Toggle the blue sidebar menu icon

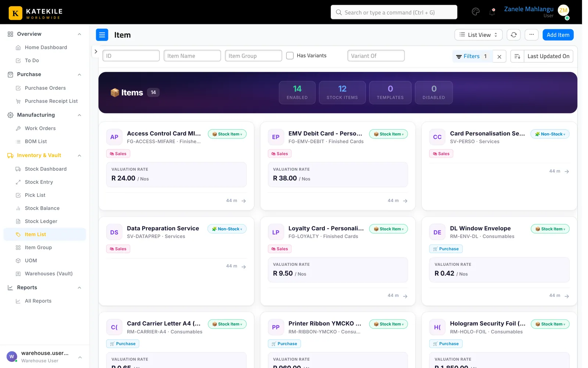(102, 35)
